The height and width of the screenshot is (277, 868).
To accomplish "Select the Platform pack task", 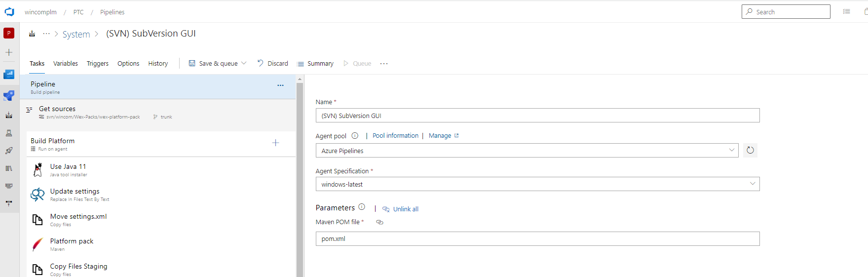I will 161,244.
